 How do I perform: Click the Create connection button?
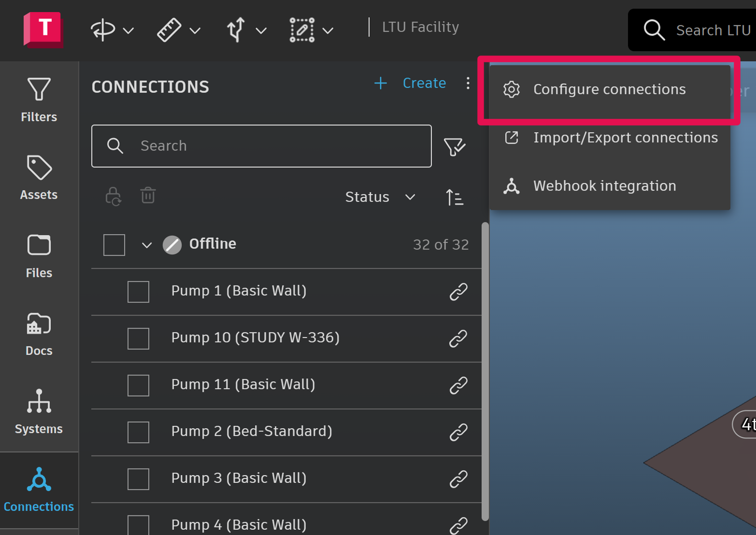click(410, 83)
